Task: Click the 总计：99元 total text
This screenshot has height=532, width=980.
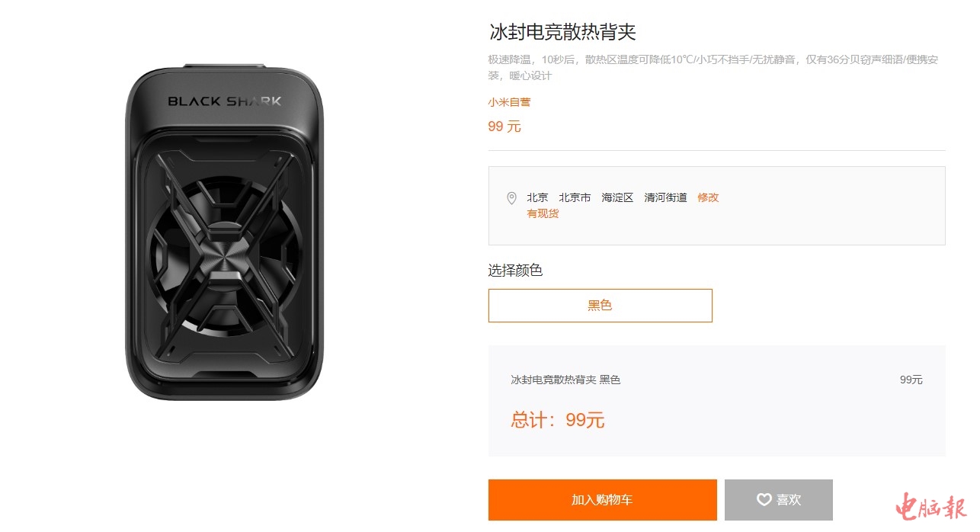Action: (x=558, y=420)
